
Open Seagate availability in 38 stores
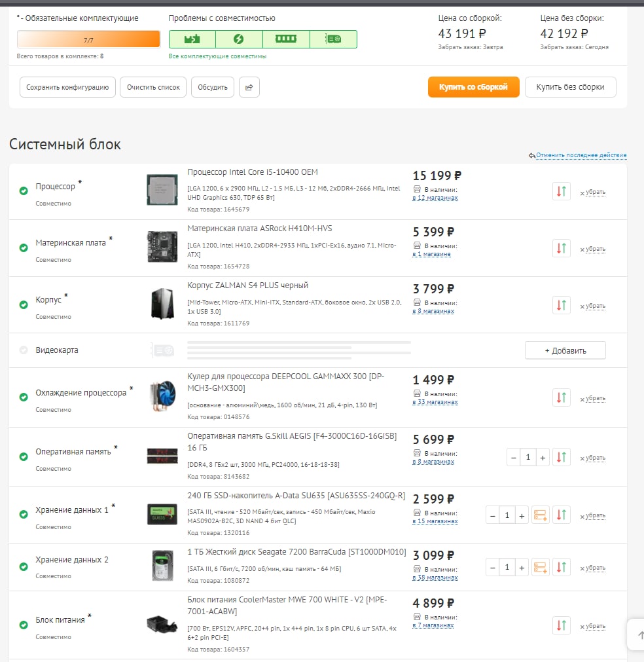[435, 578]
